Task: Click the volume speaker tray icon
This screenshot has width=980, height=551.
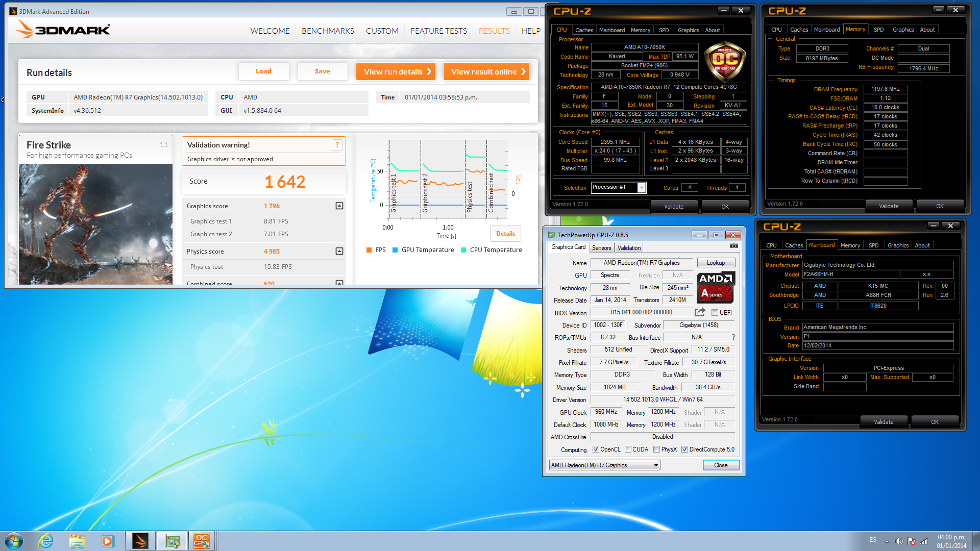Action: (x=899, y=541)
